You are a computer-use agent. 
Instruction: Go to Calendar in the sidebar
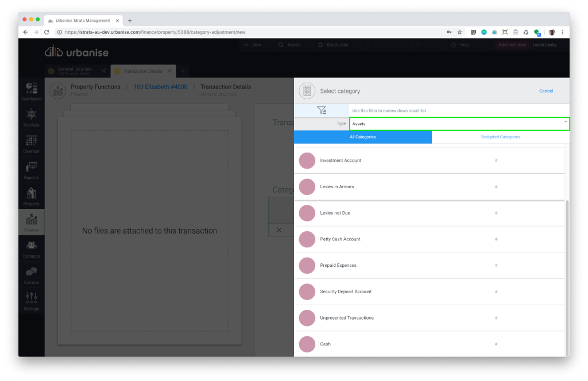click(x=32, y=143)
